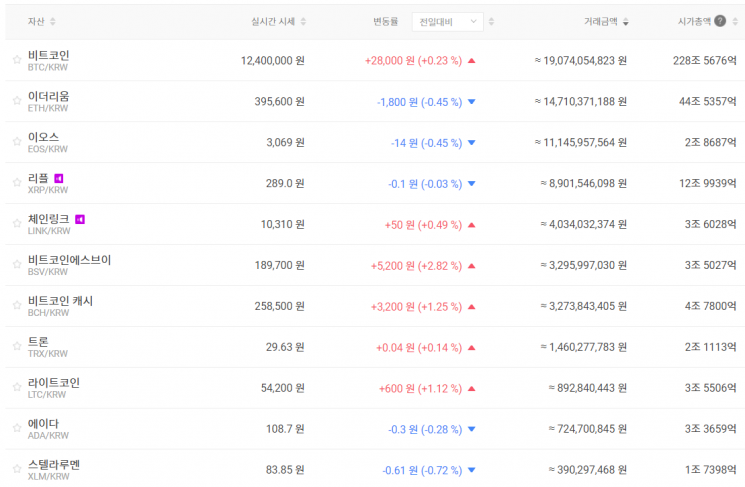745x487 pixels.
Task: Favorite Bitcoin with the star icon
Action: 17,60
